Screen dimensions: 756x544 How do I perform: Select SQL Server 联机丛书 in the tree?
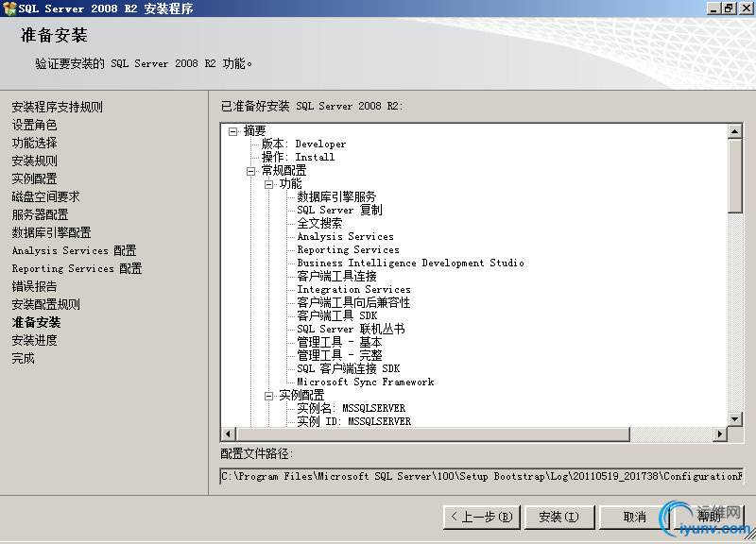point(351,329)
